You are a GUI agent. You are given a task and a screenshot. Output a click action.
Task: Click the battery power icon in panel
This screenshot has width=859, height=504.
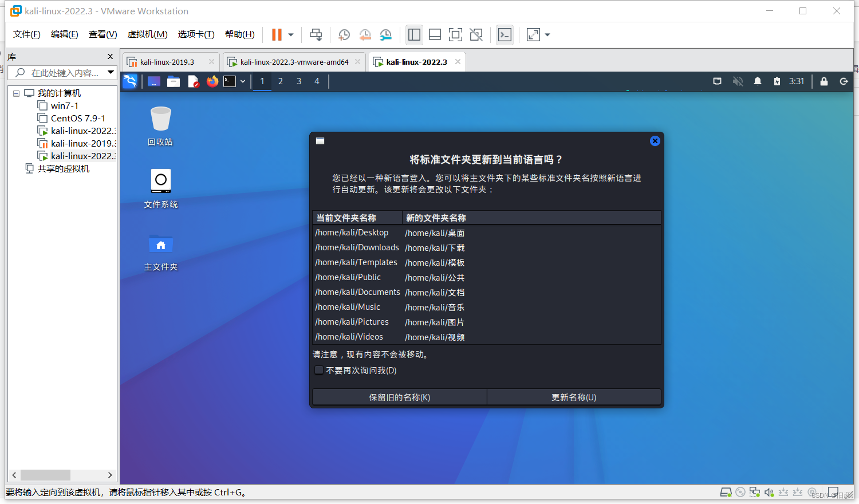[777, 81]
